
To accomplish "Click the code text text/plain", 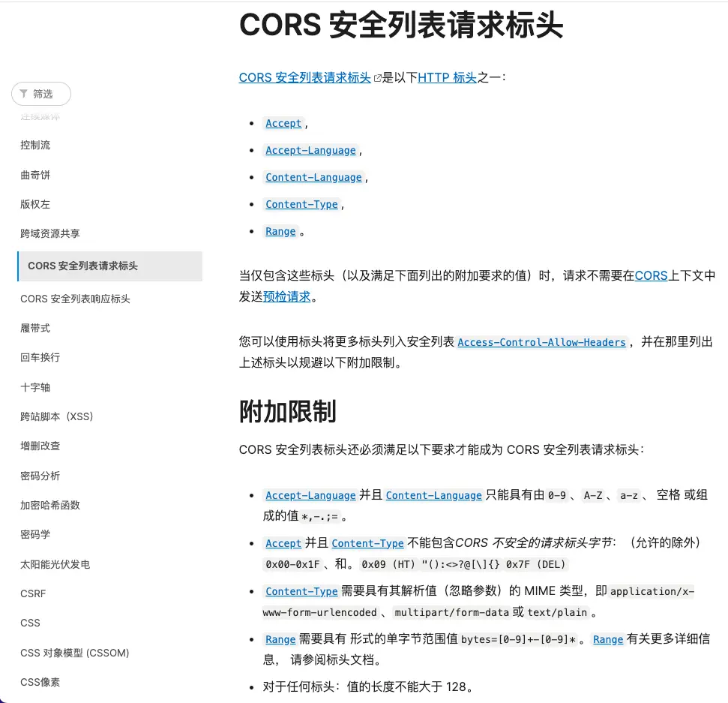I will 557,612.
